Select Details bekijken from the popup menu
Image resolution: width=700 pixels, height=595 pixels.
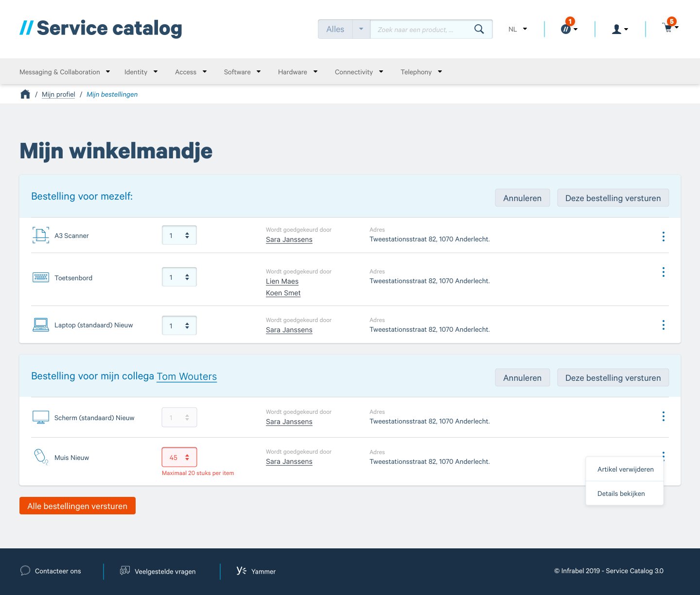click(x=625, y=493)
